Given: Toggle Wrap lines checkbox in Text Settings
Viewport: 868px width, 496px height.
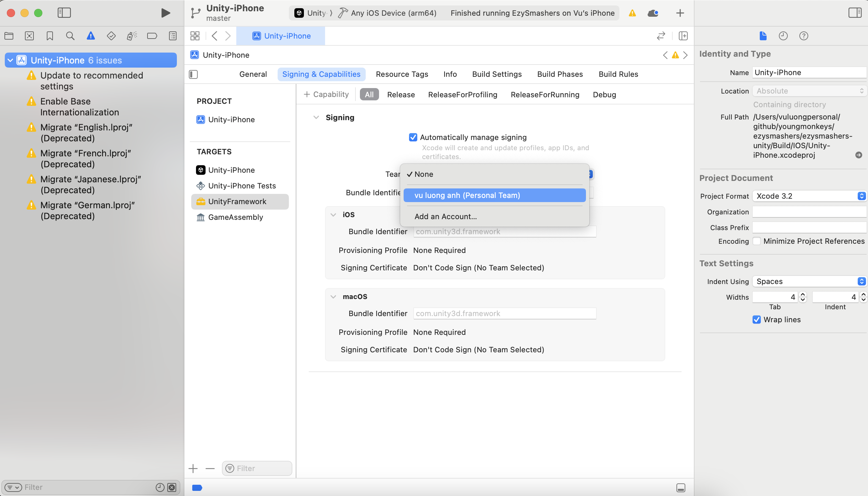Looking at the screenshot, I should click(x=757, y=319).
